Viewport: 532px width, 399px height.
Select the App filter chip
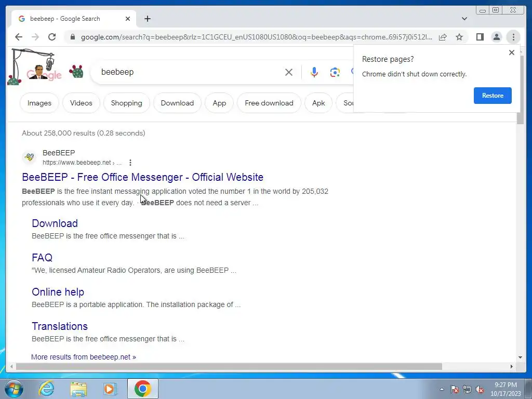coord(219,103)
